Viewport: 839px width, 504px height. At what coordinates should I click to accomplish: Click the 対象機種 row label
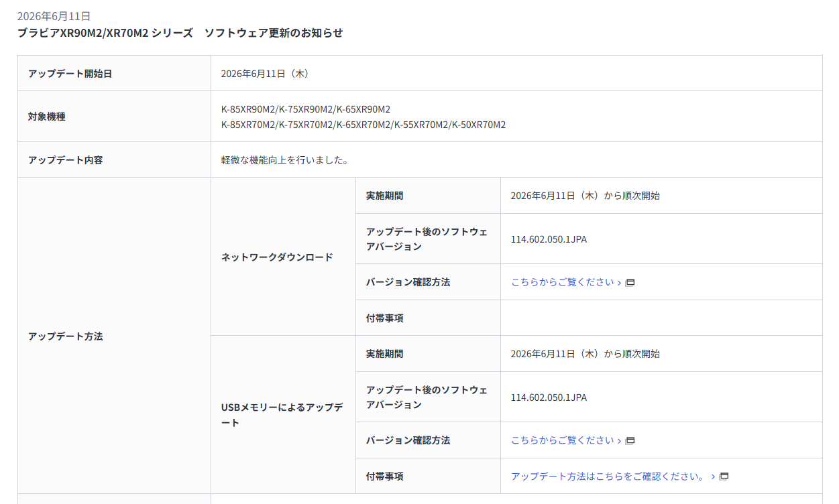pyautogui.click(x=47, y=117)
